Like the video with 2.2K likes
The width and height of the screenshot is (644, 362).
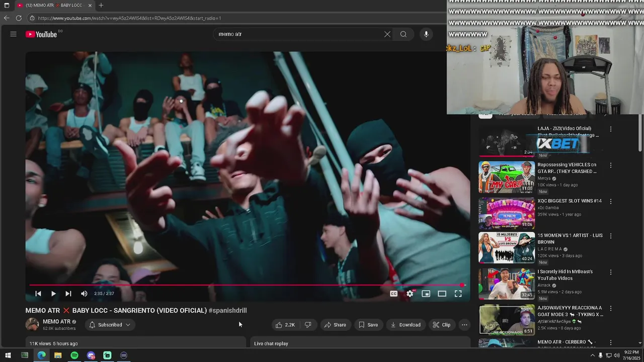pos(285,325)
